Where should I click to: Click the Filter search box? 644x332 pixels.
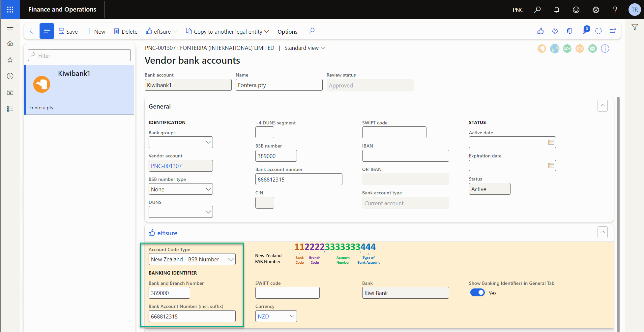click(x=79, y=55)
